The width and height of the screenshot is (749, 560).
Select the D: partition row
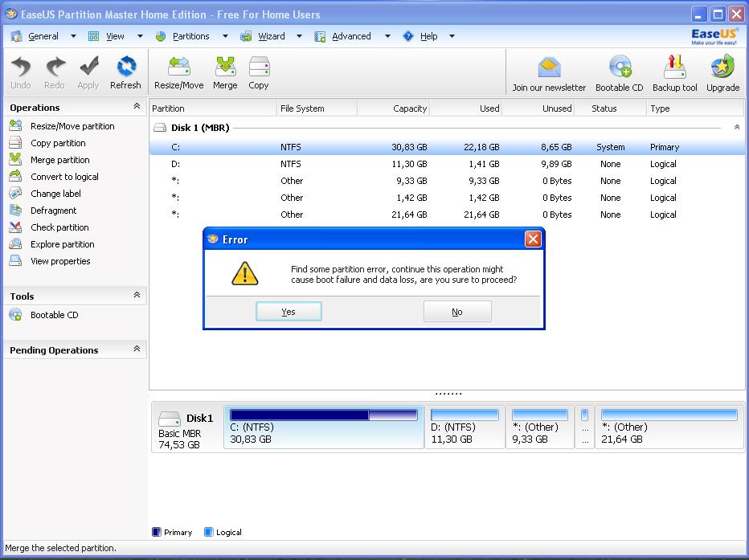tap(447, 164)
